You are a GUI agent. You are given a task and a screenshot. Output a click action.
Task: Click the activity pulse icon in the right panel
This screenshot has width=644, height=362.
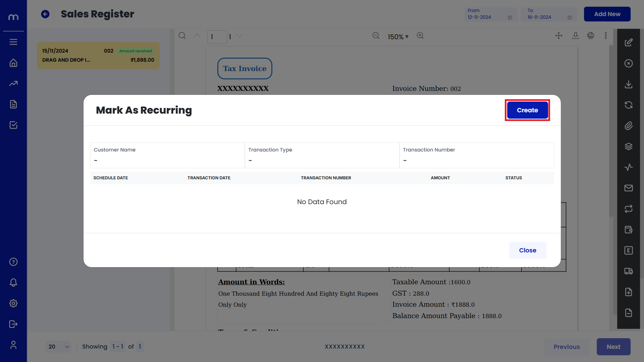click(x=629, y=167)
